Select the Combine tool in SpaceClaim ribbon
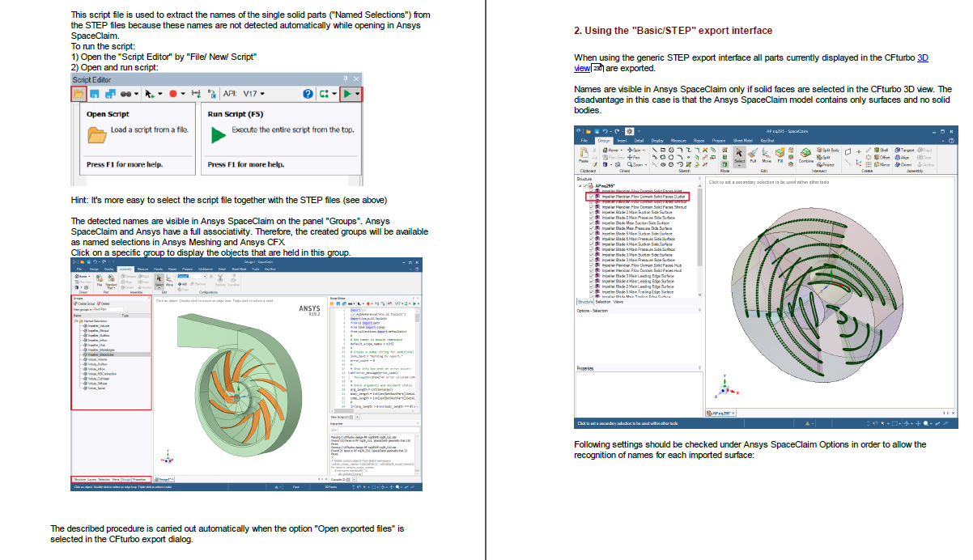The height and width of the screenshot is (560, 973). pos(805,160)
